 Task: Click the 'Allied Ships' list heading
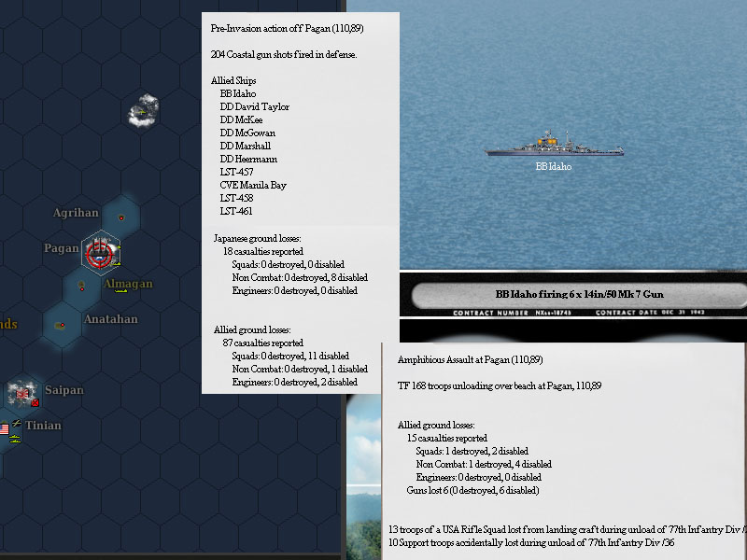coord(233,80)
